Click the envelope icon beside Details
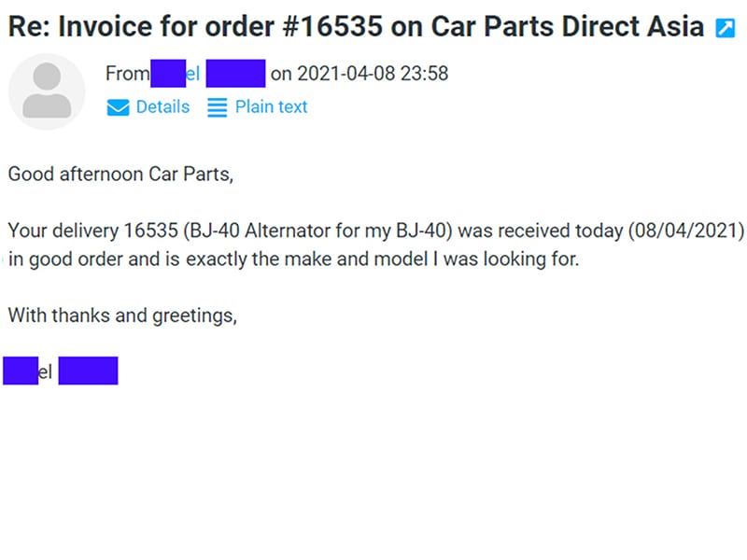This screenshot has width=747, height=560. pos(119,107)
